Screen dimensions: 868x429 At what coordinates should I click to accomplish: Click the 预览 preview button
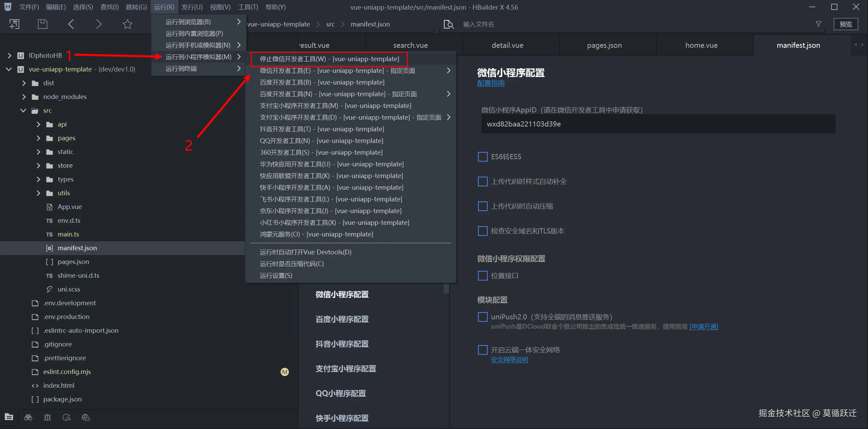(846, 24)
